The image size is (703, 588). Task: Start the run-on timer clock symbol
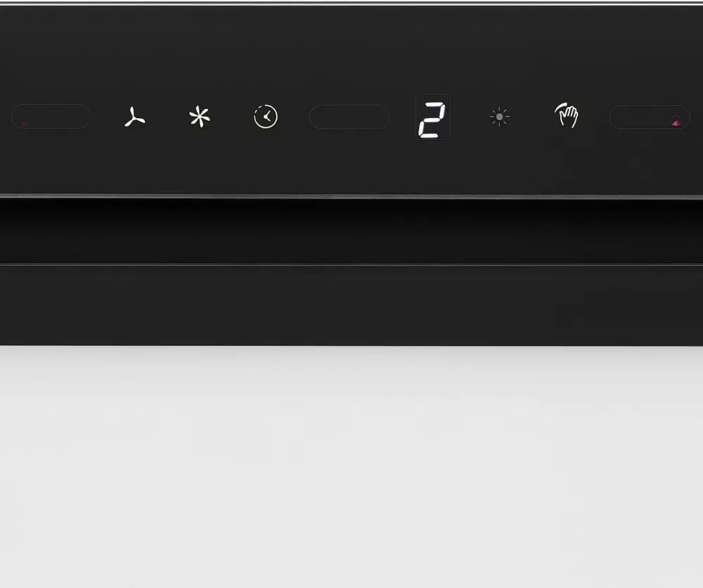click(266, 117)
